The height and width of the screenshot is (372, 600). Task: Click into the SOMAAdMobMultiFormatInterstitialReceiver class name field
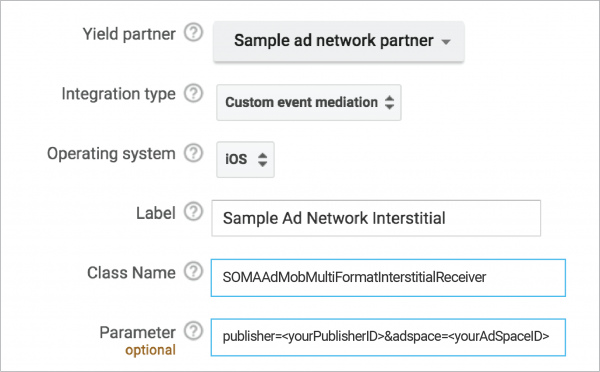click(388, 278)
